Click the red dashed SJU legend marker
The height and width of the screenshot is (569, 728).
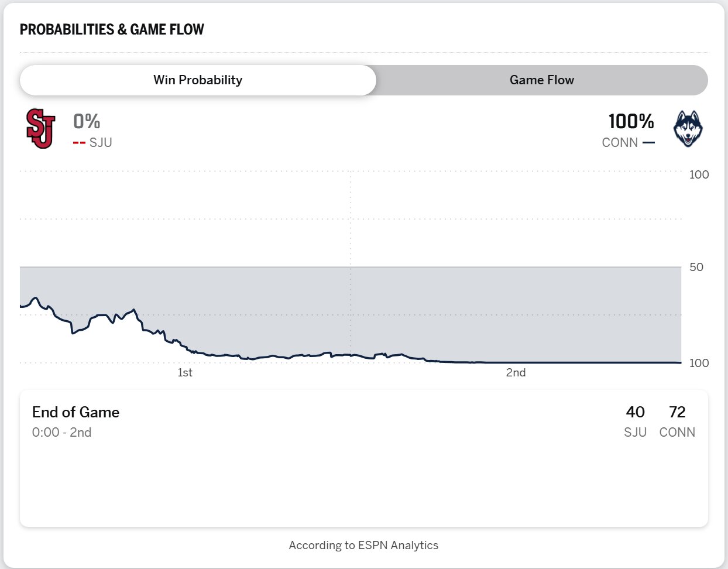[79, 143]
